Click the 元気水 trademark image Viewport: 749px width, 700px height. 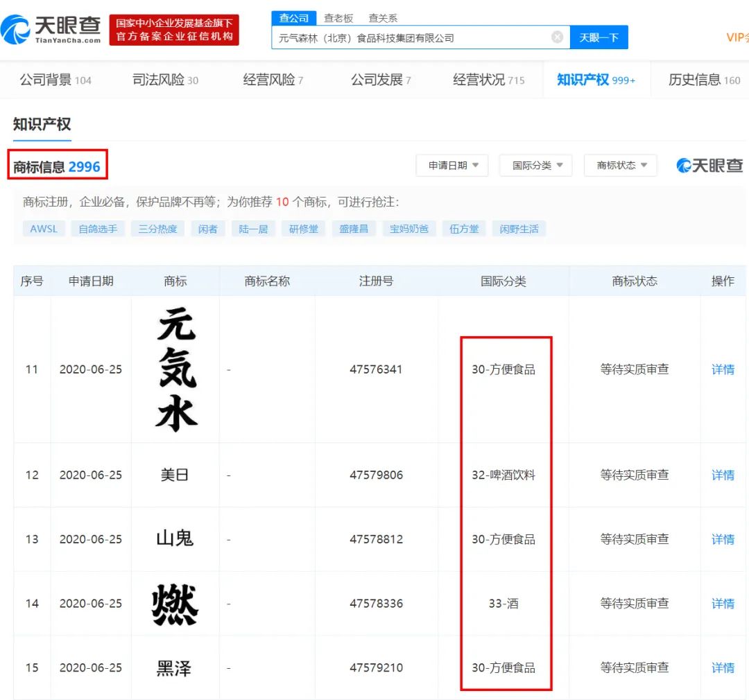point(176,369)
